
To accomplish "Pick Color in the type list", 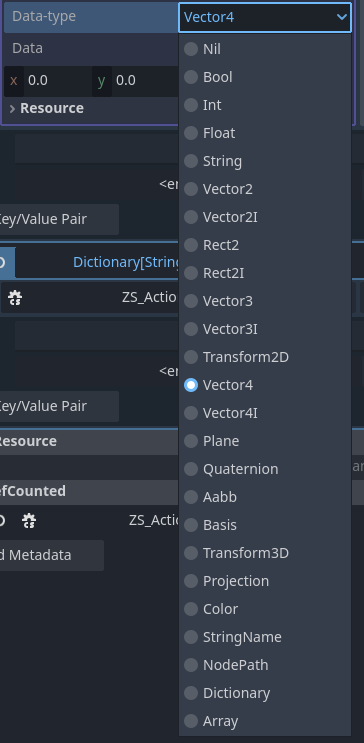I will click(x=265, y=609).
